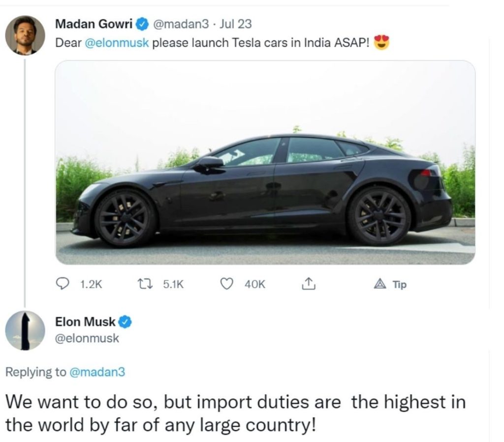
Task: Click the @elonmusk handle under Elon Musk
Action: (x=87, y=338)
